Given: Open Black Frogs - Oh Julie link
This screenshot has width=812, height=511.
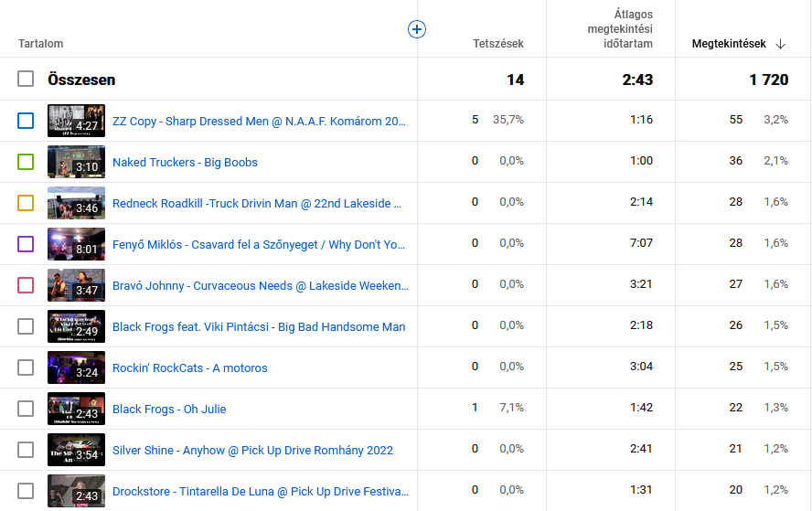Looking at the screenshot, I should point(169,409).
